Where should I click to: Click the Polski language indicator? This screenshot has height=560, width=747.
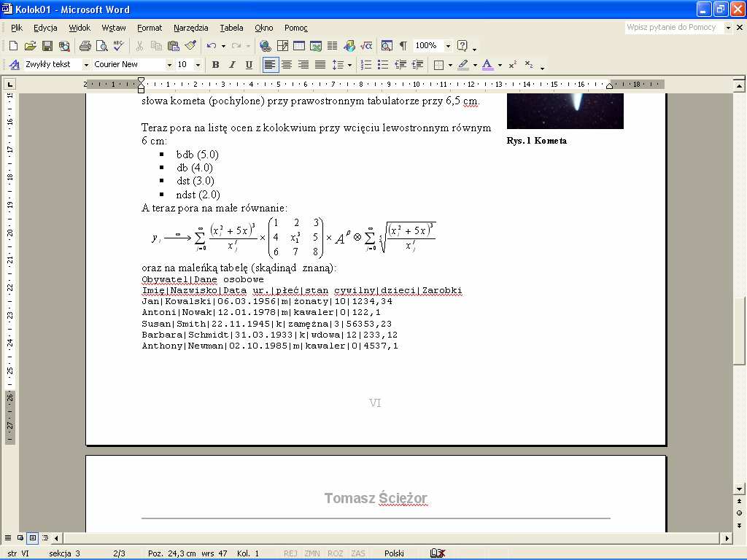pyautogui.click(x=394, y=553)
